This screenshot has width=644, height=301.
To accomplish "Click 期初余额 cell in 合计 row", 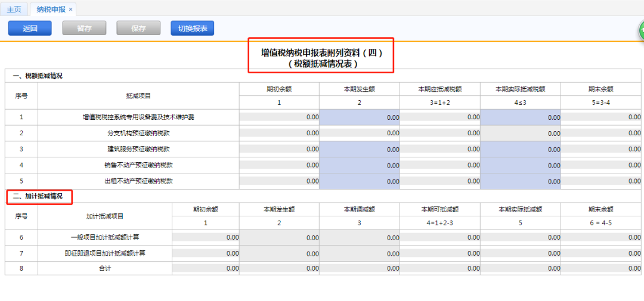I will (x=206, y=269).
